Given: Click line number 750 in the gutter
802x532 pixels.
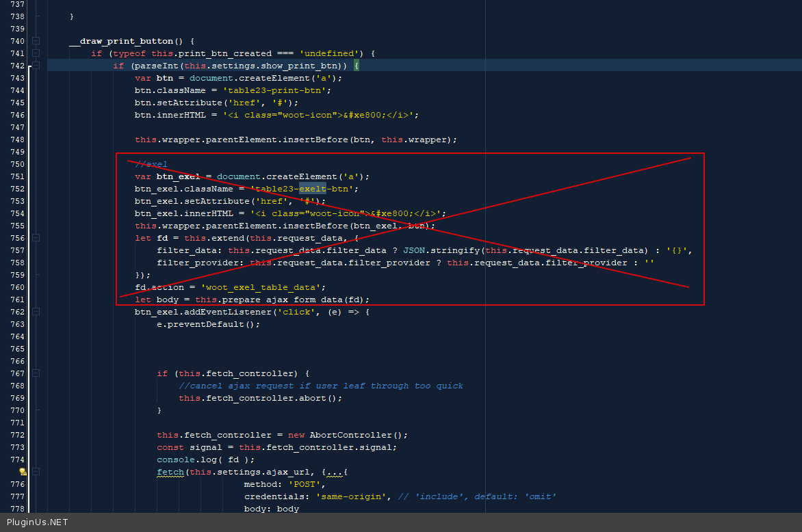Looking at the screenshot, I should (16, 164).
